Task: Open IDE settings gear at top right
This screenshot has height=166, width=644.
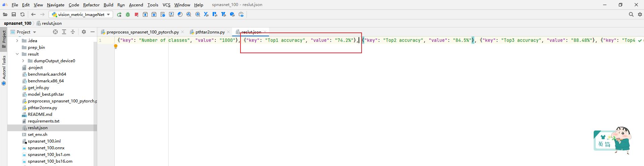Action: [640, 14]
